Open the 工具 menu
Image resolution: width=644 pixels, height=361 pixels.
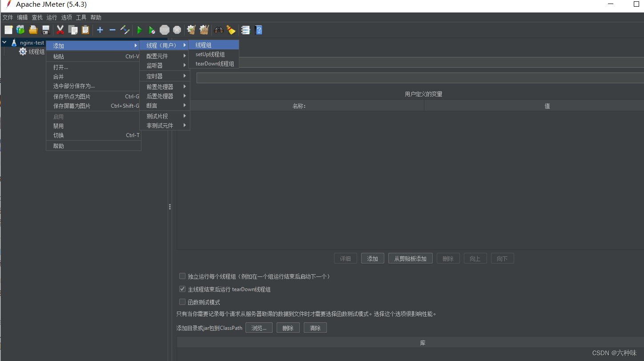tap(81, 17)
